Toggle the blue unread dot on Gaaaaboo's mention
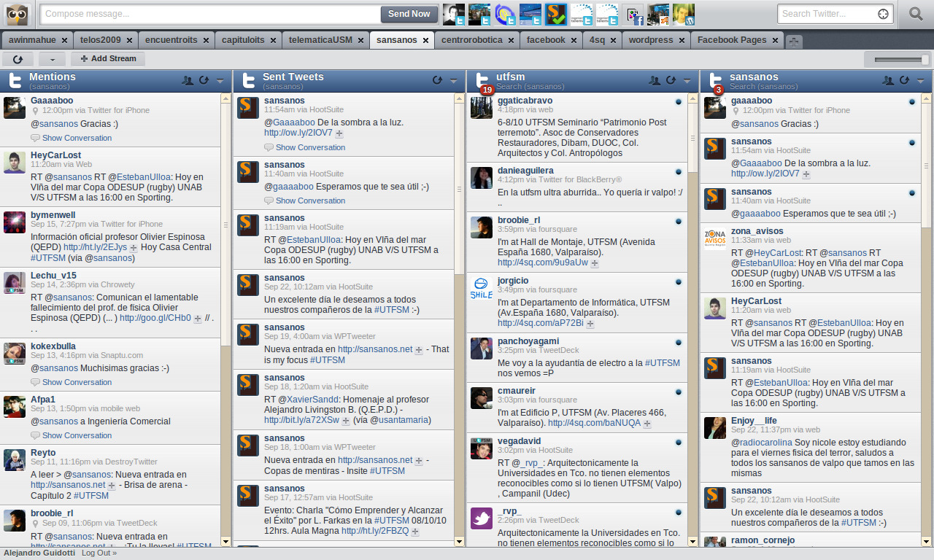This screenshot has height=560, width=934. tap(912, 101)
